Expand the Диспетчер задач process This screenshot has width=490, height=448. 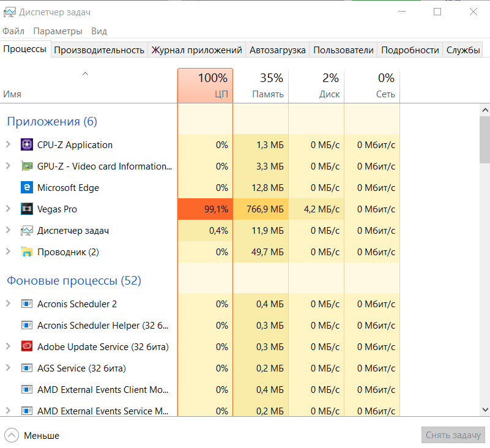(x=8, y=230)
